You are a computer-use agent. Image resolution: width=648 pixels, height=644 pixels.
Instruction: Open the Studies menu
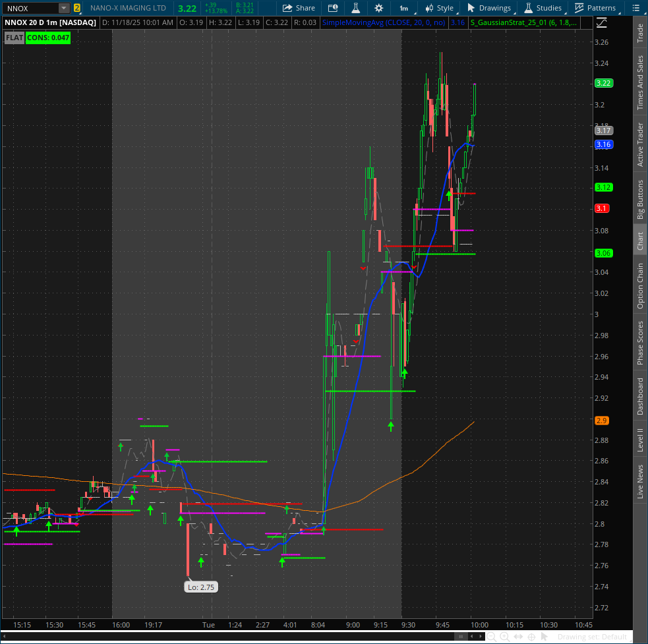(x=543, y=8)
